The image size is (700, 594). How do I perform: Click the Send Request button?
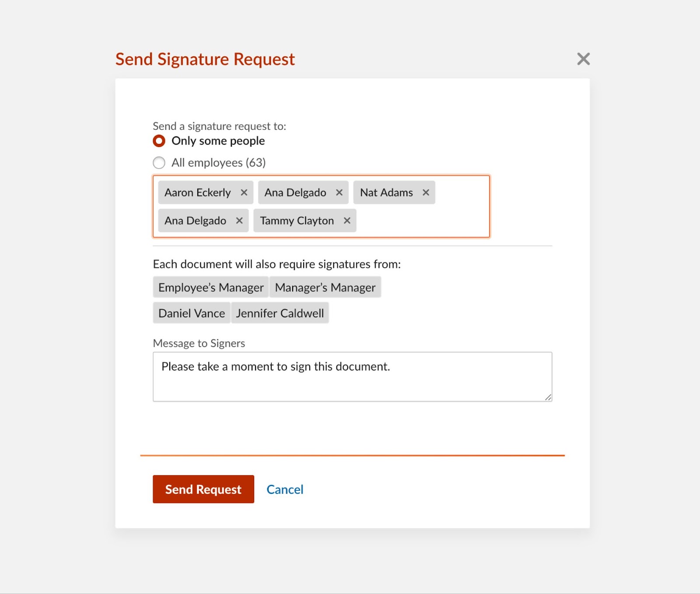click(x=203, y=489)
